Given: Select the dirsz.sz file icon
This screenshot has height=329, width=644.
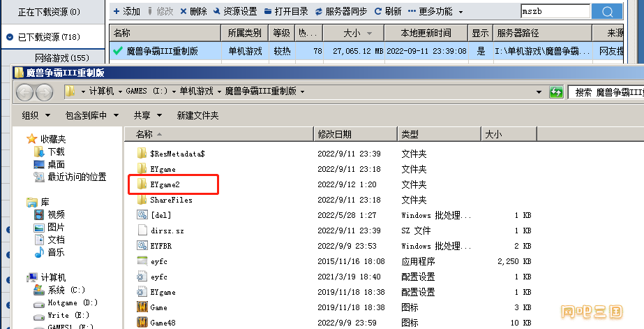Looking at the screenshot, I should point(142,231).
